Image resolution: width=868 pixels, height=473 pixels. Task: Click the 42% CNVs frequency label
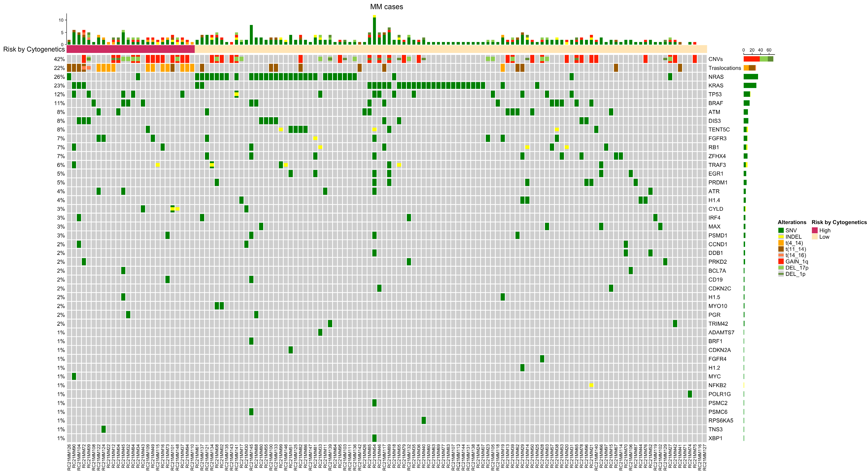pyautogui.click(x=59, y=59)
